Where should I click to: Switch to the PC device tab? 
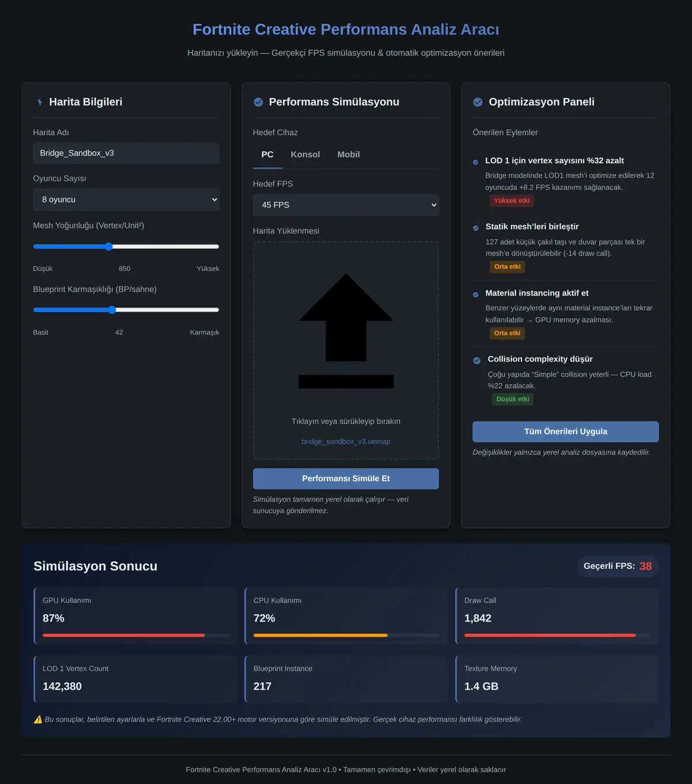(x=268, y=155)
